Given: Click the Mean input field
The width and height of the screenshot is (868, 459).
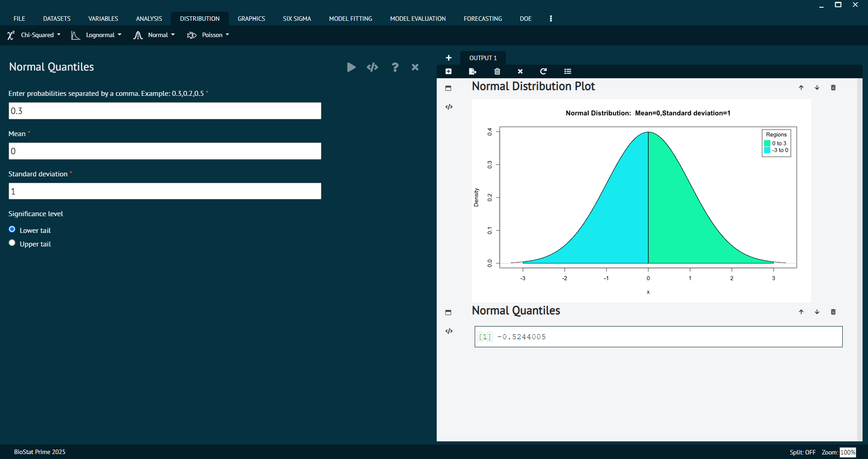Looking at the screenshot, I should [x=165, y=151].
